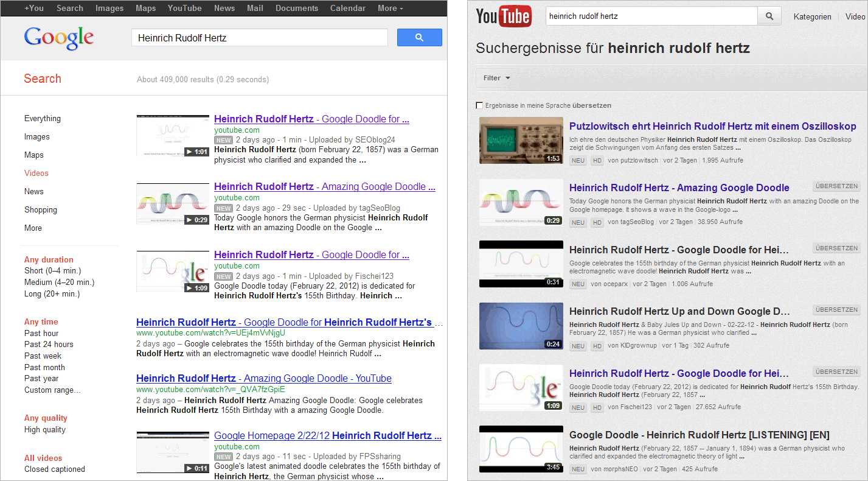Open 'Putzlowitsch ehrt Heinrich Rudolf Hertz' video title
The width and height of the screenshot is (868, 481).
713,127
